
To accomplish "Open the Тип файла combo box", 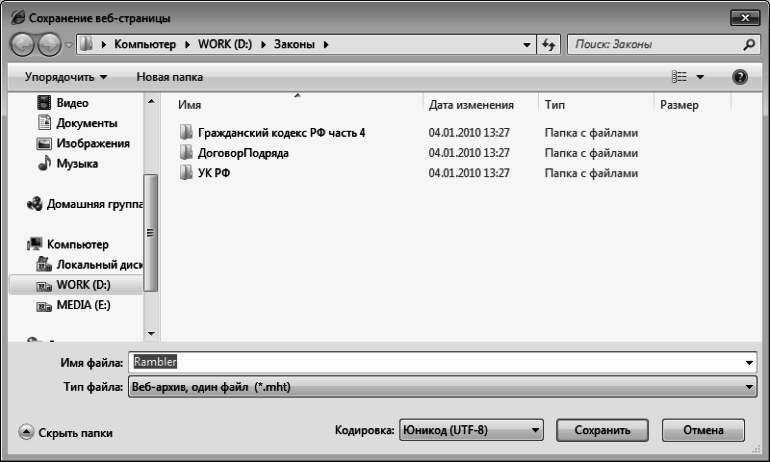I will [x=442, y=387].
